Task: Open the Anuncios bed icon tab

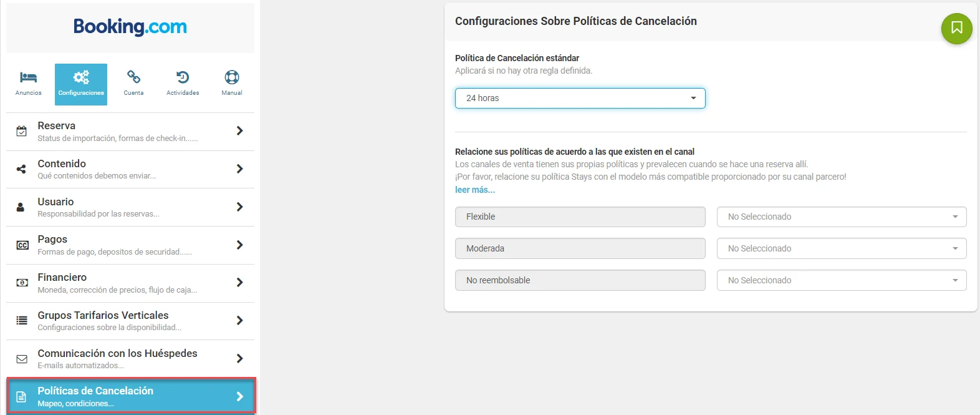Action: pos(29,77)
